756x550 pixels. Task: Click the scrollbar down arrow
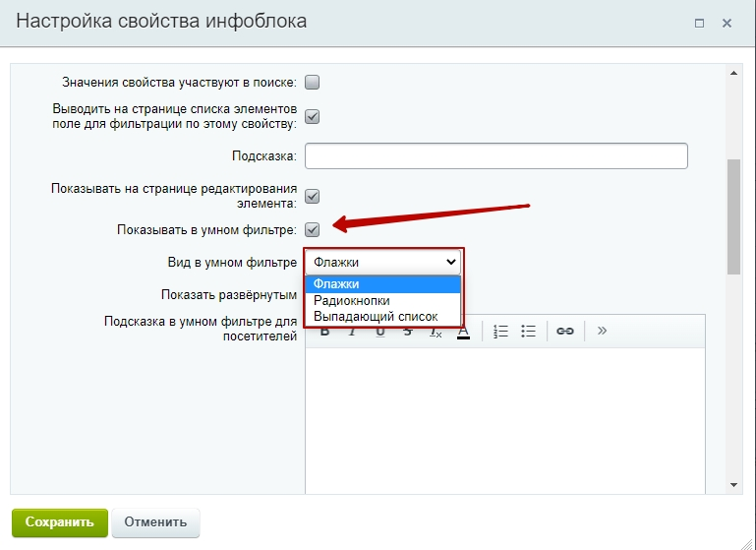[733, 485]
